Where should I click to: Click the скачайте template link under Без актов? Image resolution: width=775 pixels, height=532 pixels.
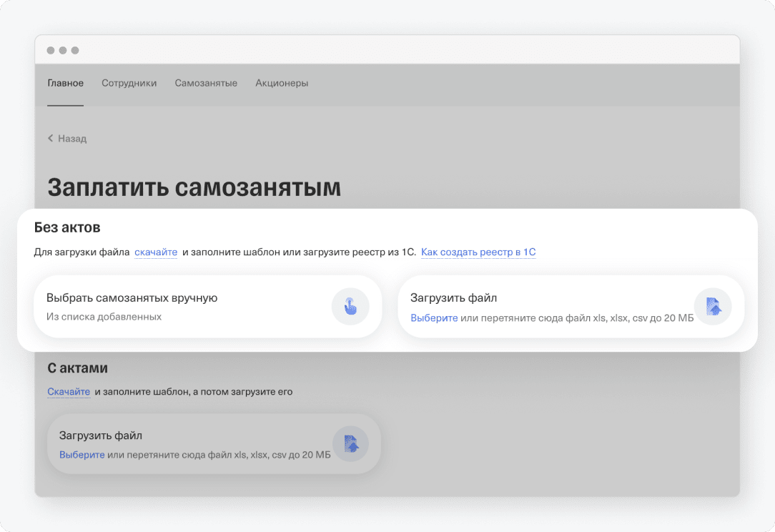(x=156, y=252)
